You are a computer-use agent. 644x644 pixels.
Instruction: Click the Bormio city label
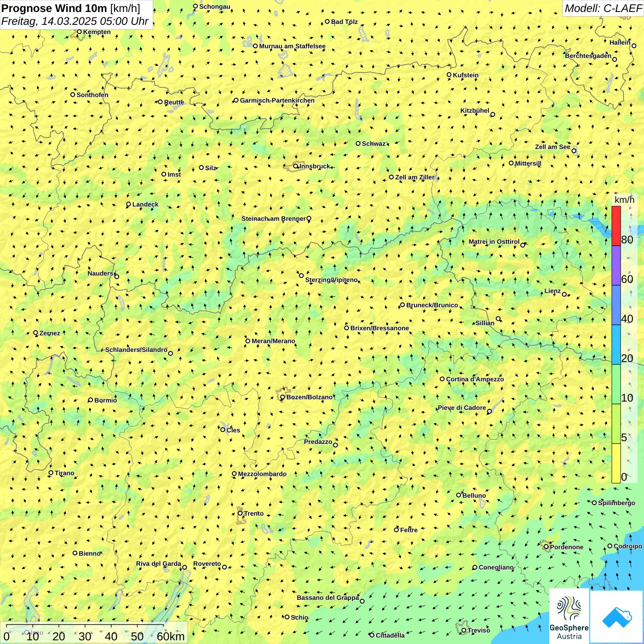pos(105,400)
